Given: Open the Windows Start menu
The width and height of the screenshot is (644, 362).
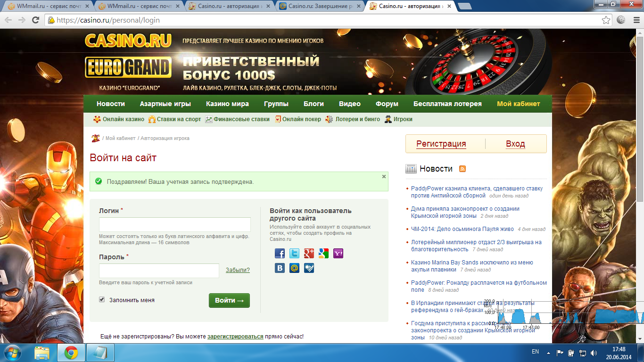Looking at the screenshot, I should tap(13, 353).
